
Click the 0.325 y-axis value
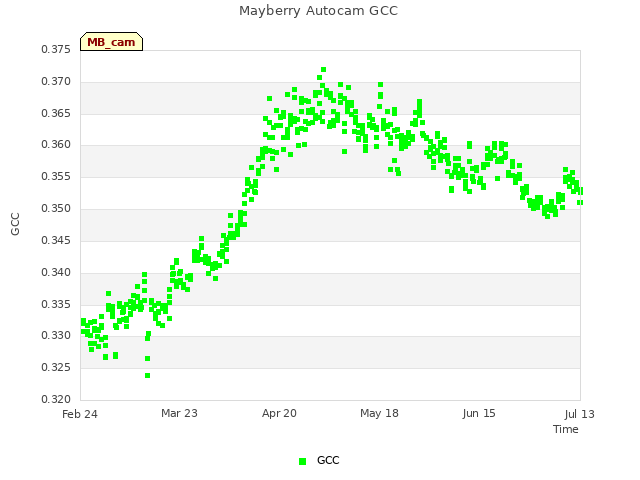(x=56, y=367)
